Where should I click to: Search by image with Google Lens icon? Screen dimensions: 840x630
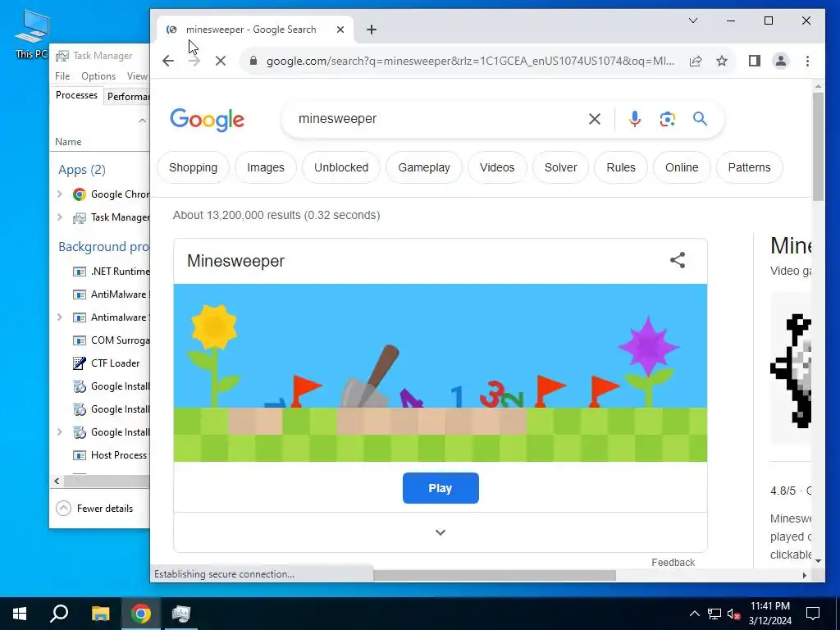tap(667, 119)
